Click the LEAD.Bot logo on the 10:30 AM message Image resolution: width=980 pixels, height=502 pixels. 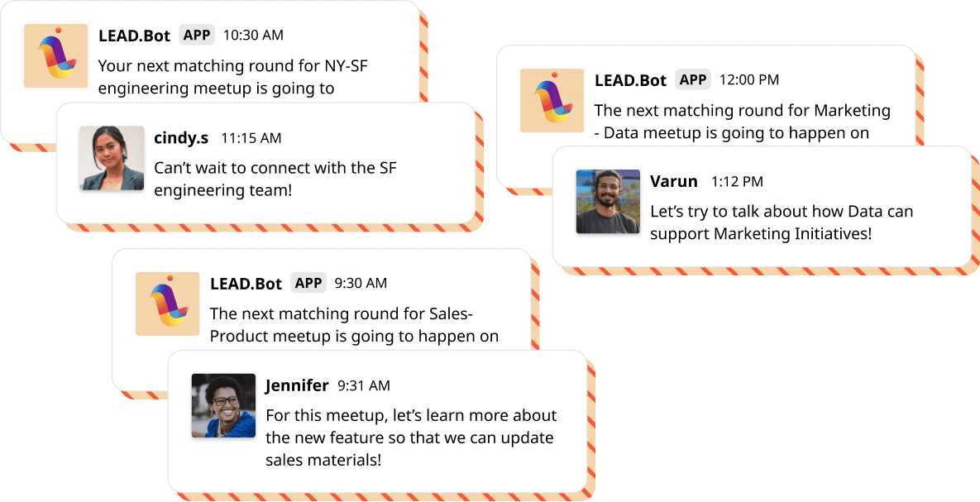click(x=55, y=55)
